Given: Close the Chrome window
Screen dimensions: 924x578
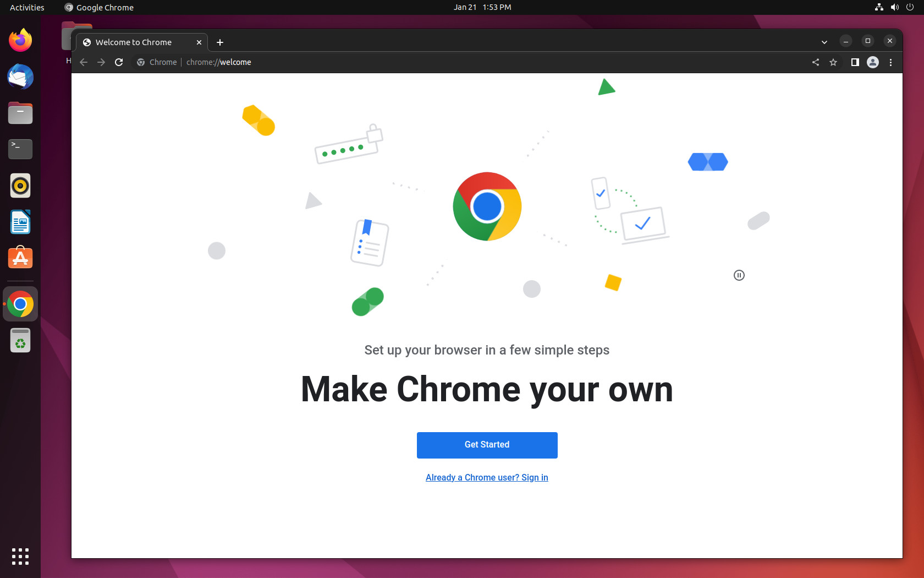Looking at the screenshot, I should coord(890,41).
